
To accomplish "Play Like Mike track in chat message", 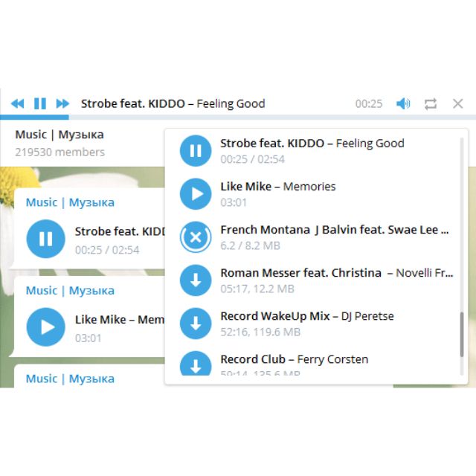I will [46, 327].
